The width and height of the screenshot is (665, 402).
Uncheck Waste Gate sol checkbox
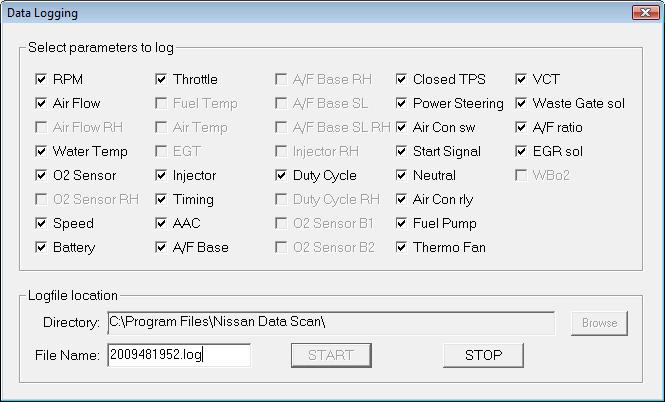pyautogui.click(x=521, y=103)
